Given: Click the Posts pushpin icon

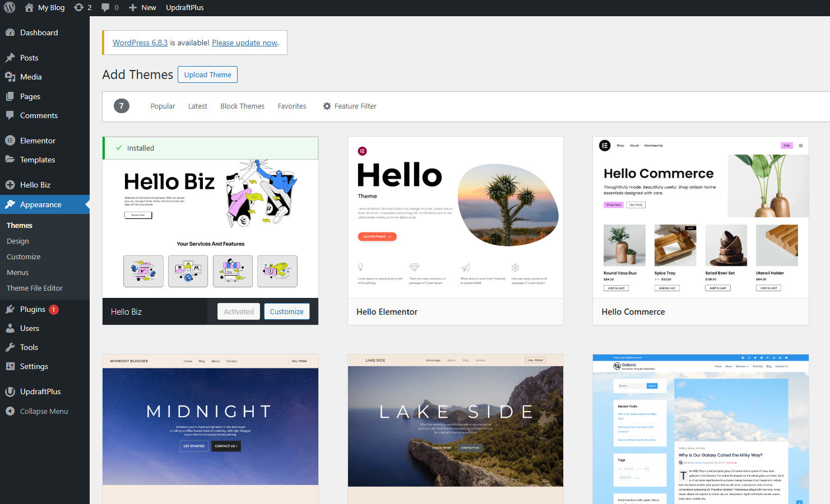Looking at the screenshot, I should point(10,58).
